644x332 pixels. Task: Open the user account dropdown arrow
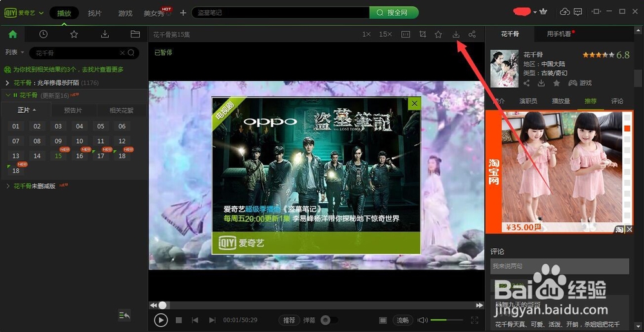535,12
